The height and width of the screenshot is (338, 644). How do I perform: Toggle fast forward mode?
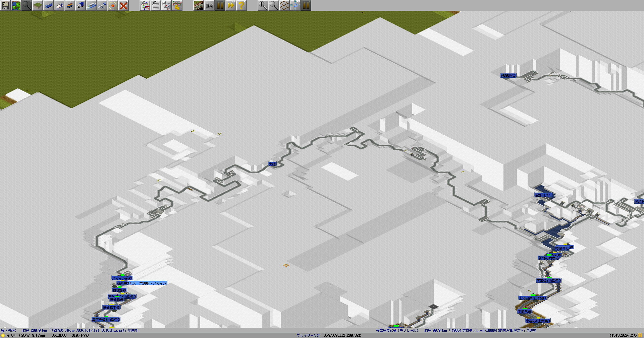(x=231, y=5)
